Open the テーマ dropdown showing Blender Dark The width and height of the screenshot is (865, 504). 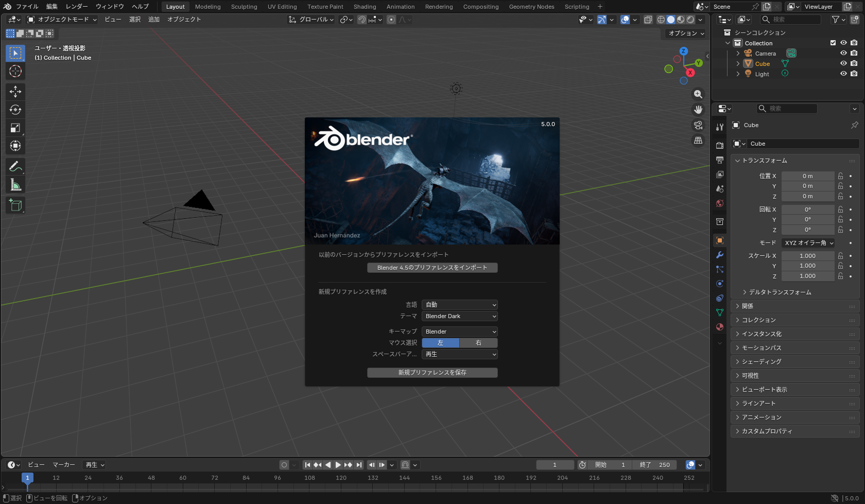point(459,316)
